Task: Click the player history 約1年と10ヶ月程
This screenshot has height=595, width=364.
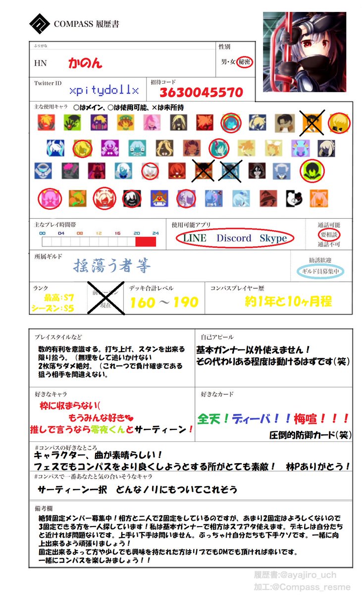Action: coord(288,301)
